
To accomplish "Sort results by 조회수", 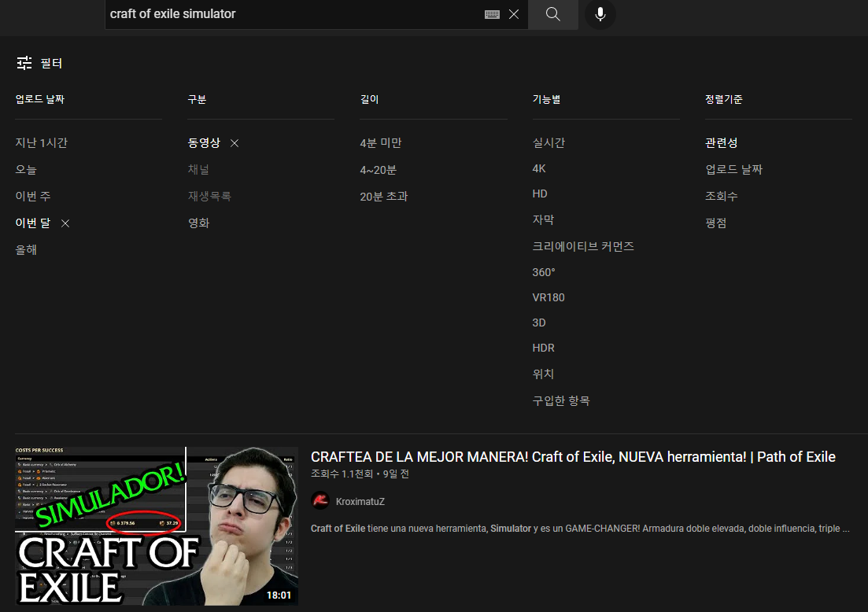I will coord(721,196).
